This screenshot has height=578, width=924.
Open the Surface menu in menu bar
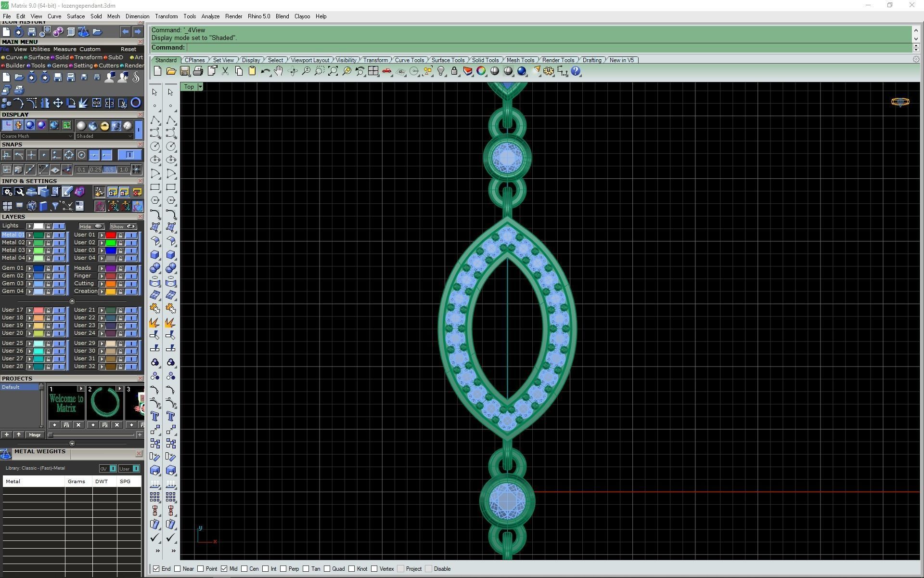click(76, 16)
